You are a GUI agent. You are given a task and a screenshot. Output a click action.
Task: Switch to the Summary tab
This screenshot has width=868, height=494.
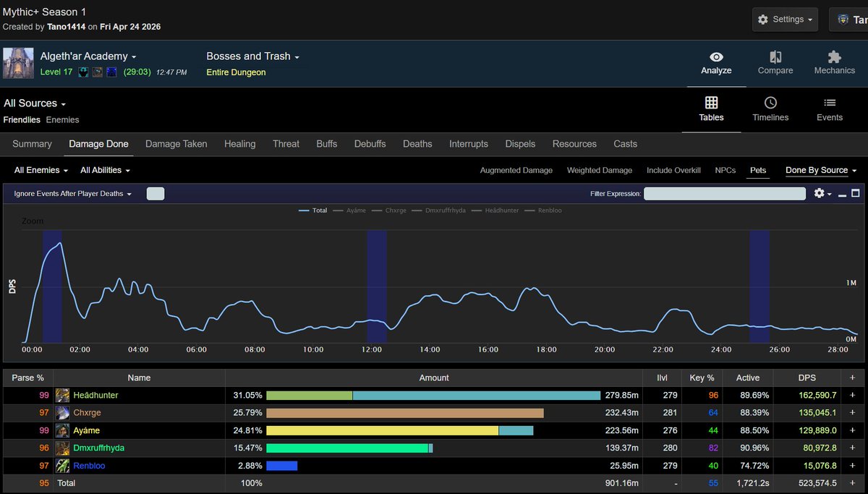click(33, 144)
